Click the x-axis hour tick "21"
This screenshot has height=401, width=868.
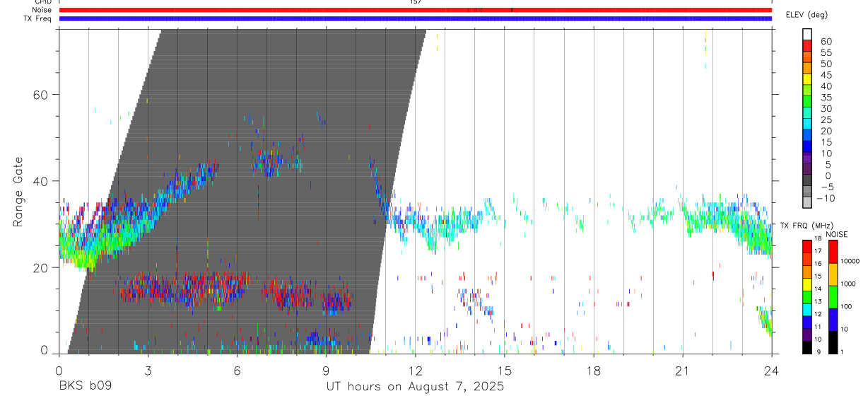point(682,370)
